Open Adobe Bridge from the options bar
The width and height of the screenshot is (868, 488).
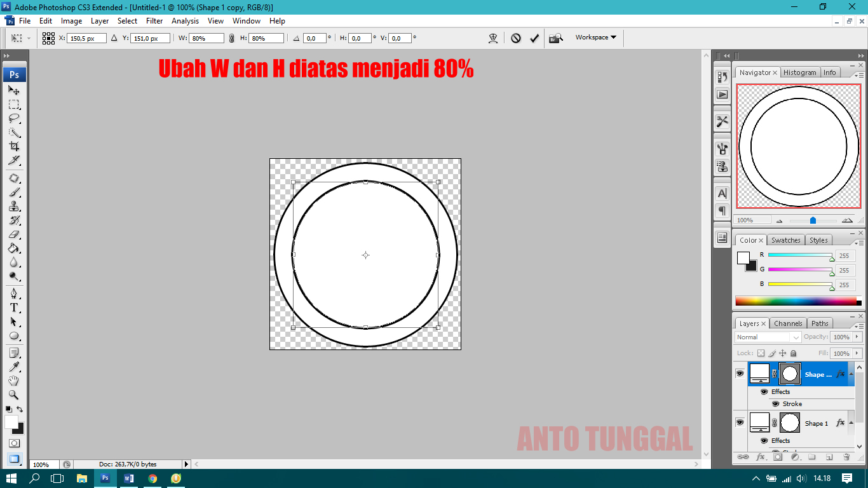click(x=556, y=38)
